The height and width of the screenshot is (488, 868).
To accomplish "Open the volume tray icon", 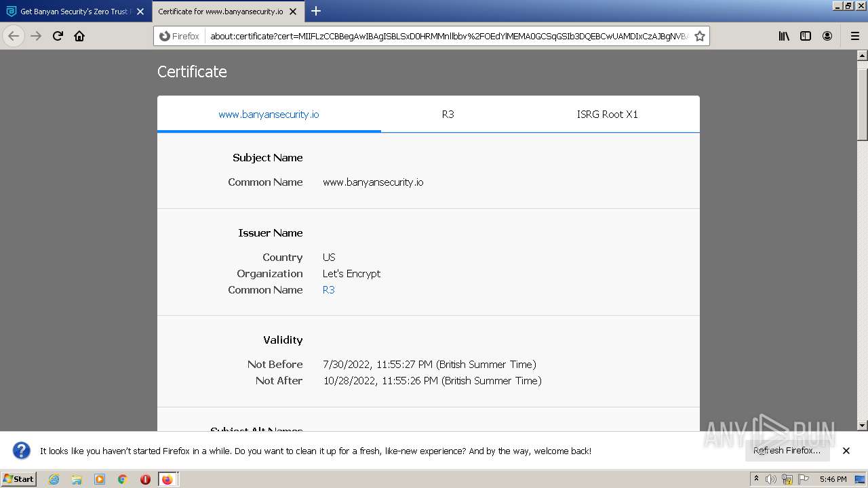I will pyautogui.click(x=771, y=479).
